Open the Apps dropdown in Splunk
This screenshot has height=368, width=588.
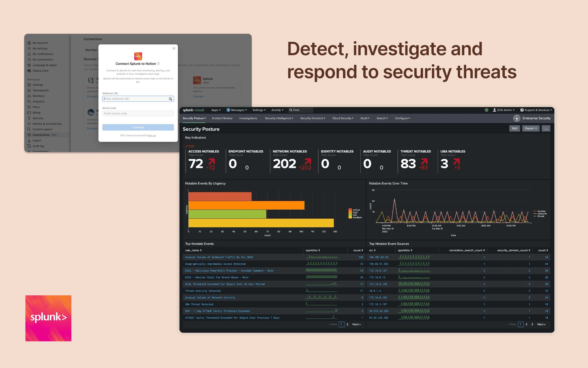(x=216, y=110)
